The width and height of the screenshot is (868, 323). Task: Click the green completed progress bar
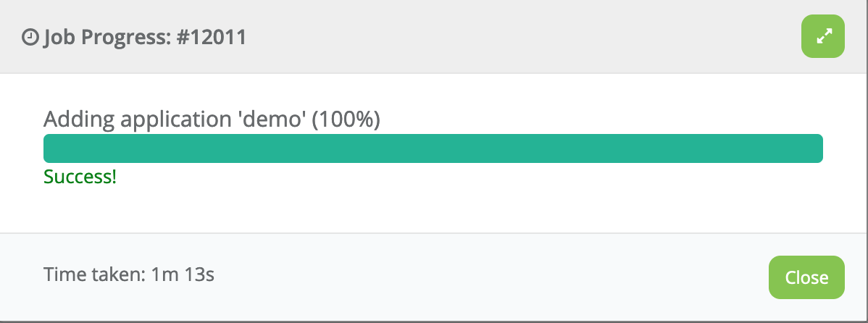click(433, 148)
